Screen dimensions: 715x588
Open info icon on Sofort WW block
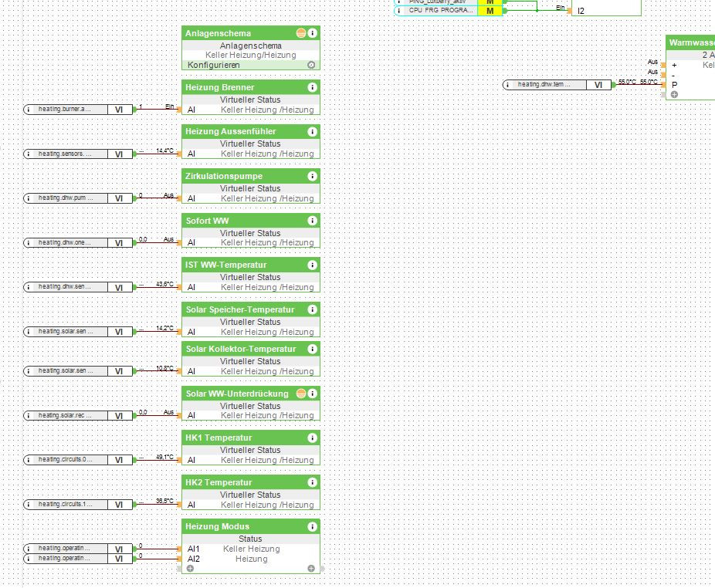coord(313,221)
